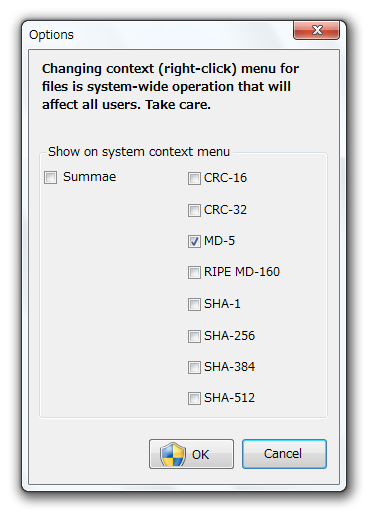Click the Options title bar text
This screenshot has width=371, height=515.
(x=51, y=35)
